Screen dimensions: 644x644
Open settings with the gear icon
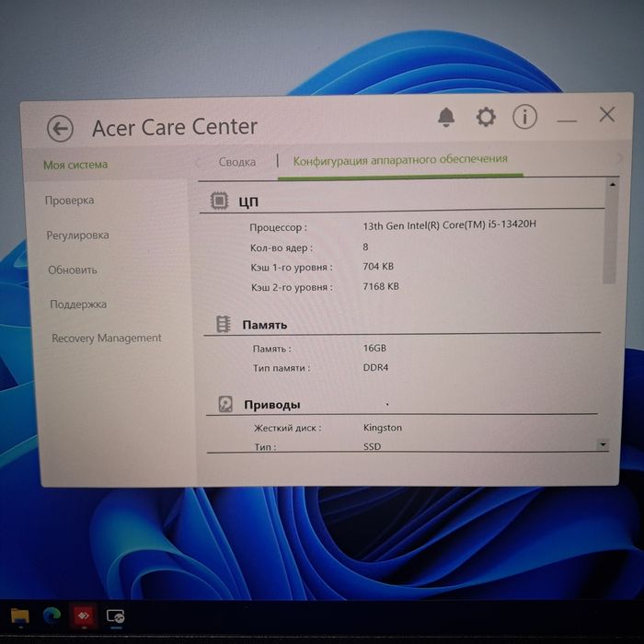486,117
